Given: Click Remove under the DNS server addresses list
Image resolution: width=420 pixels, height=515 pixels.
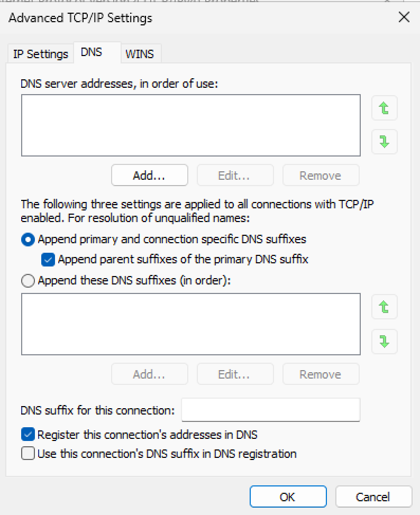Looking at the screenshot, I should point(321,176).
